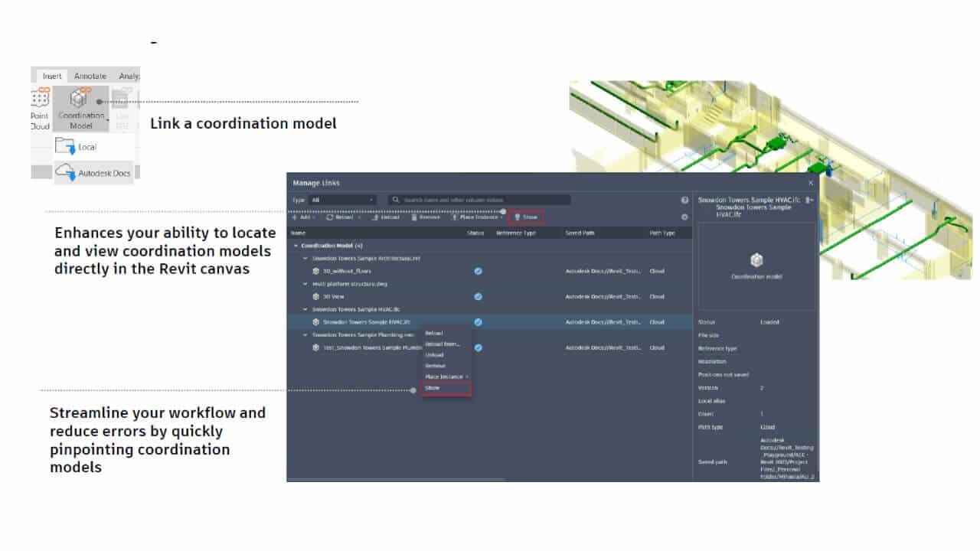The height and width of the screenshot is (551, 980).
Task: Sort by the Name column header
Action: (x=299, y=233)
